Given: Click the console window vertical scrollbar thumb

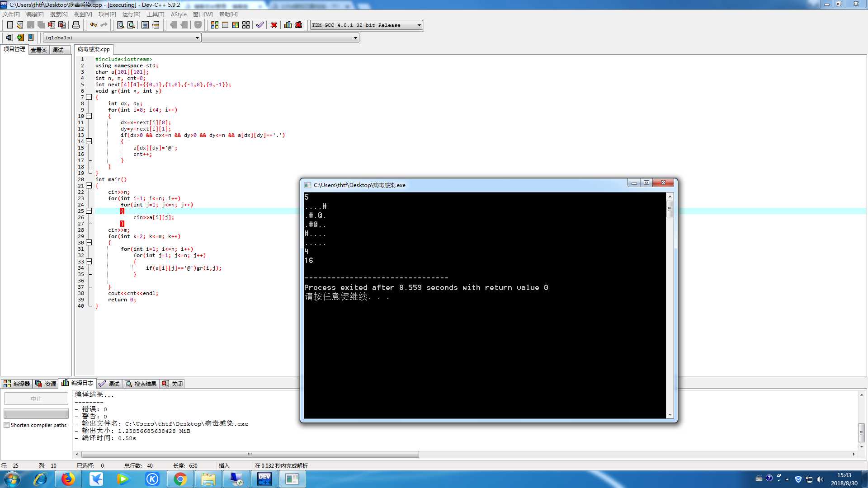Looking at the screenshot, I should tap(670, 209).
